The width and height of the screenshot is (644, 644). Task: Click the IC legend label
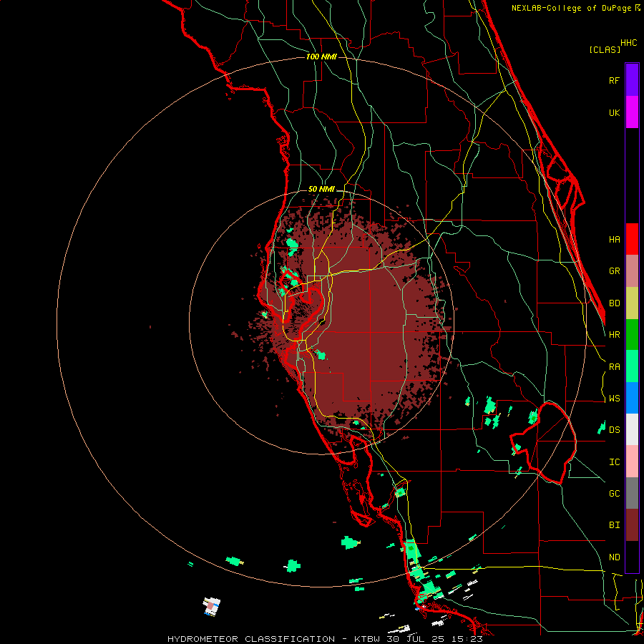click(x=614, y=462)
